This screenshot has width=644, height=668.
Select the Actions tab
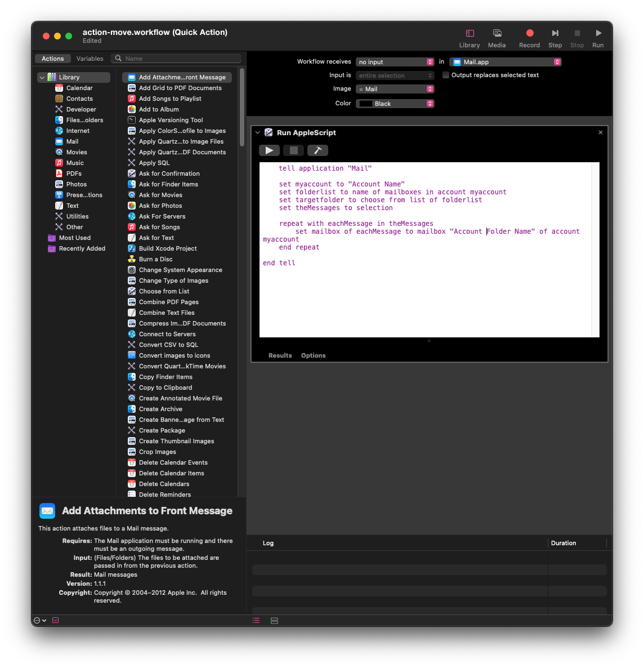(x=53, y=59)
